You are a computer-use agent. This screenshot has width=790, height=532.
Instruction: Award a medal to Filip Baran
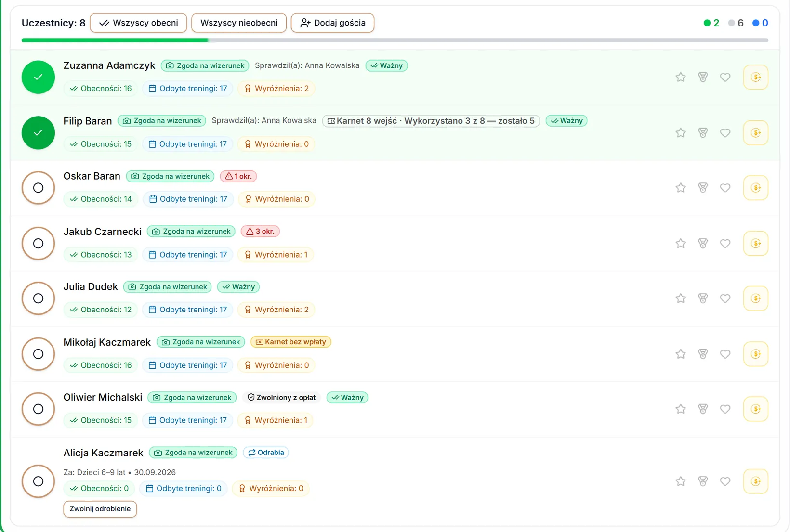coord(703,133)
